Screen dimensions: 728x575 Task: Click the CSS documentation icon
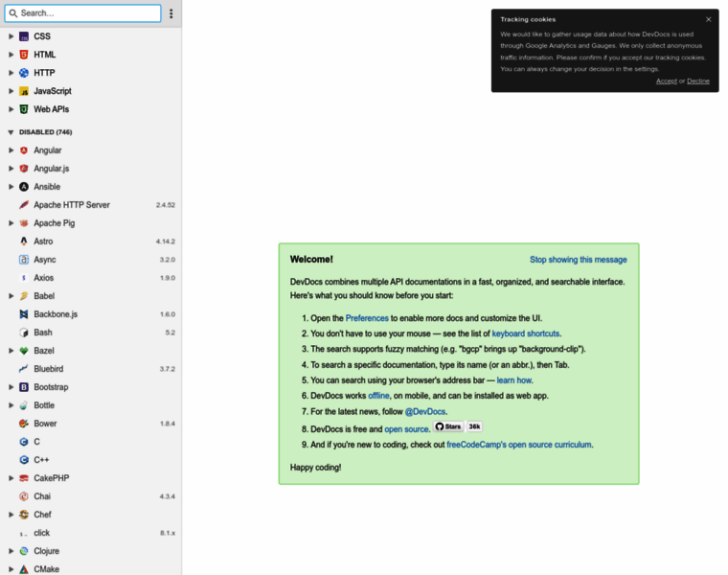tap(24, 36)
